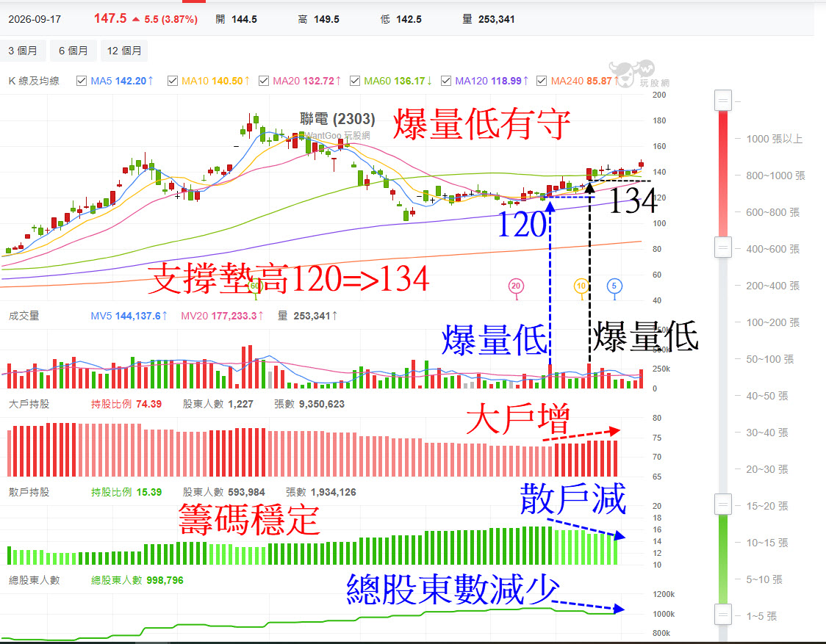Viewport: 826px width, 644px height.
Task: Choose the 12 個月 range tab
Action: (124, 51)
